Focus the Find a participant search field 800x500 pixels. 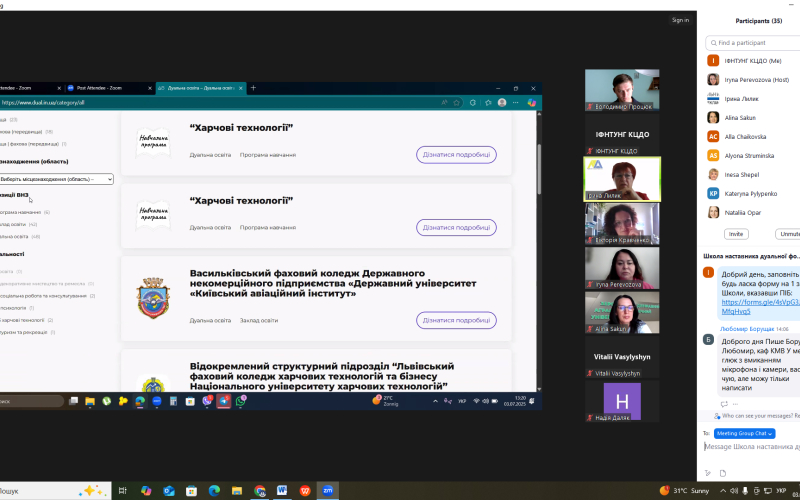click(x=753, y=43)
